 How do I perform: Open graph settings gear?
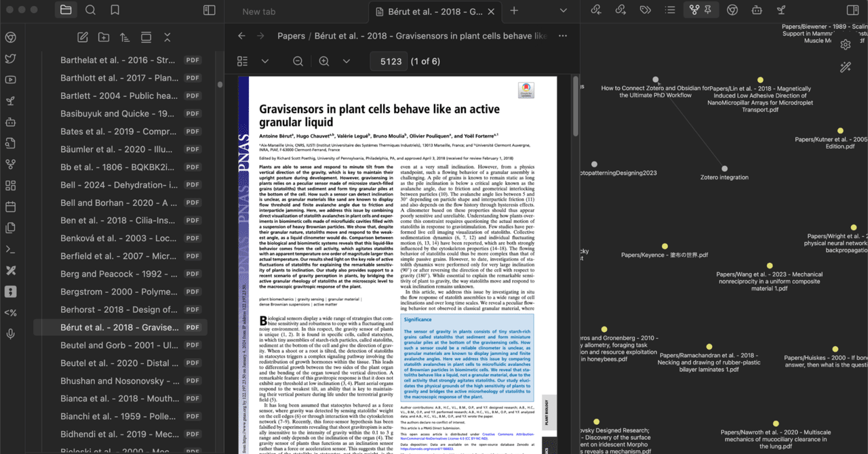[846, 45]
